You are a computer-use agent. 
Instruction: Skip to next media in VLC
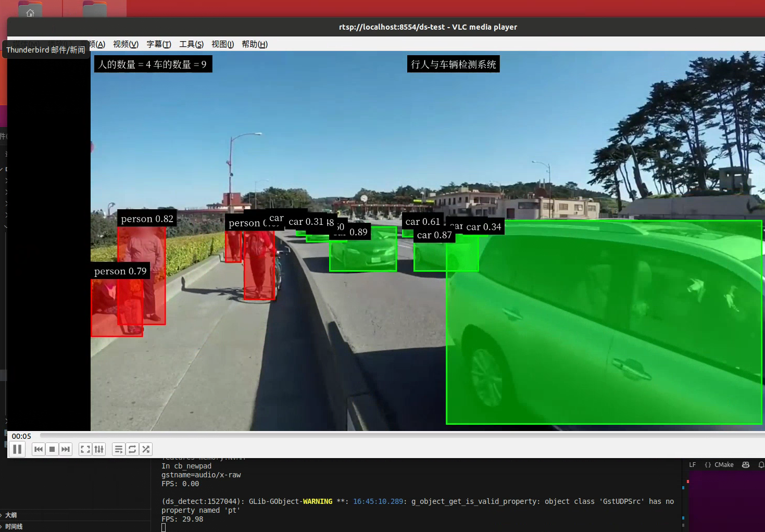click(66, 449)
